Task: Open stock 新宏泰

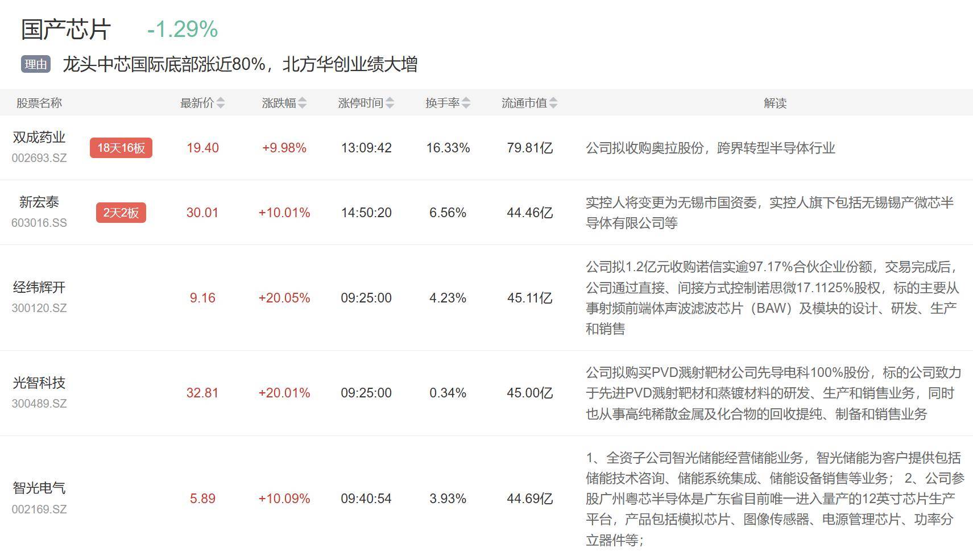Action: tap(39, 202)
